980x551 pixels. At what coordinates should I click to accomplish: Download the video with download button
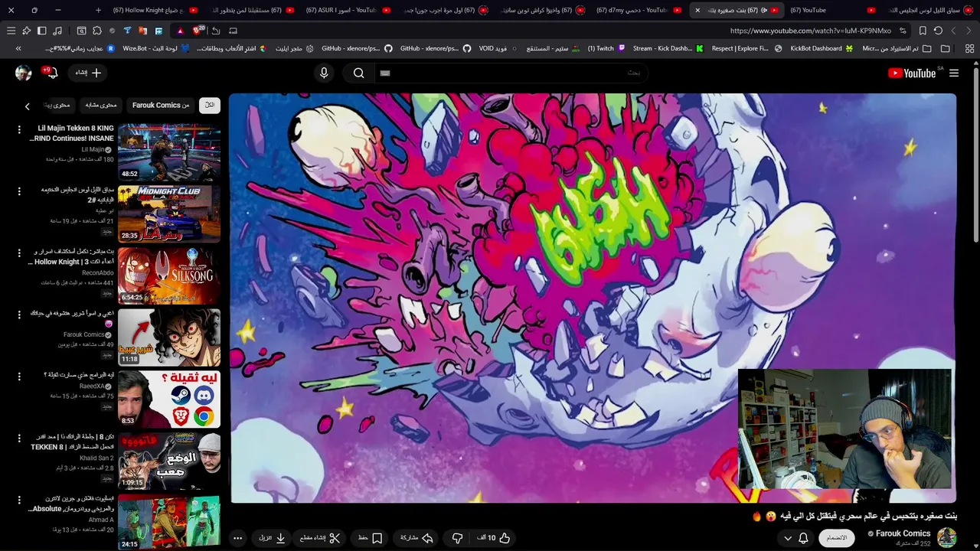point(273,538)
